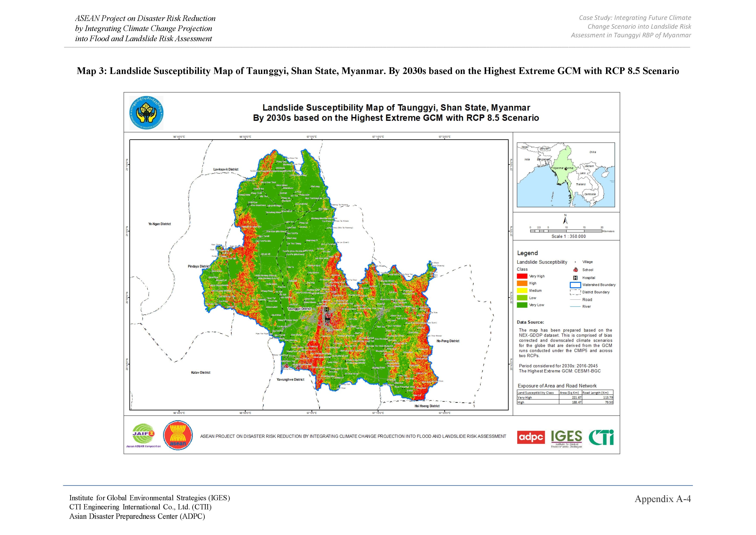Viewport: 756px width, 535px height.
Task: Click the red adpc logo
Action: click(531, 437)
